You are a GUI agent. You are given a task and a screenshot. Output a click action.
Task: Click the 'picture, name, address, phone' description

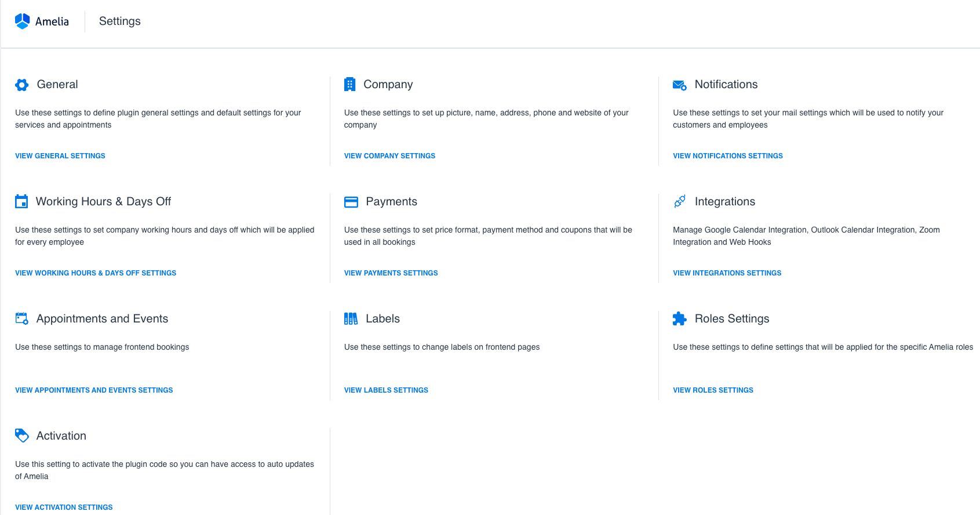point(486,119)
